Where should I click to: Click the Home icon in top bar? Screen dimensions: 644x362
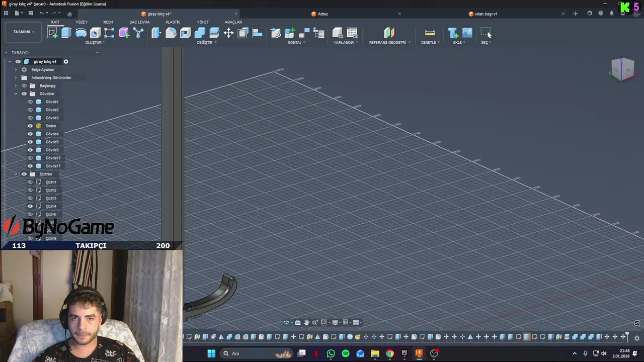[x=69, y=14]
